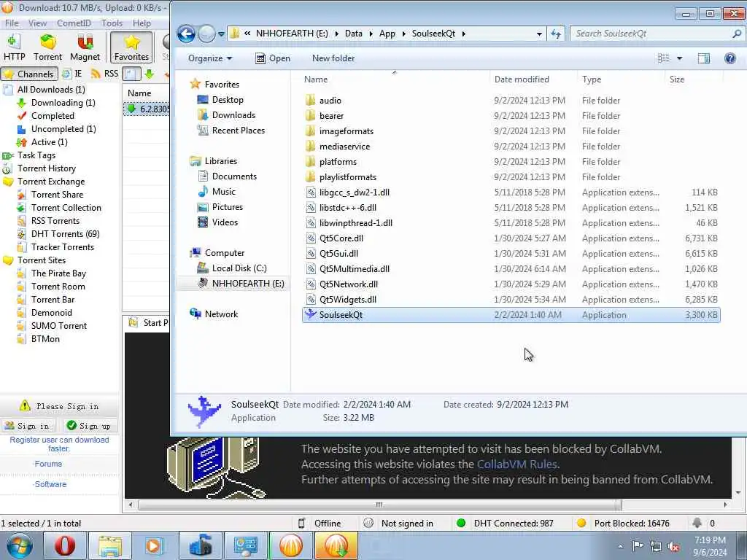Select Network in Explorer navigation pane

pyautogui.click(x=220, y=314)
